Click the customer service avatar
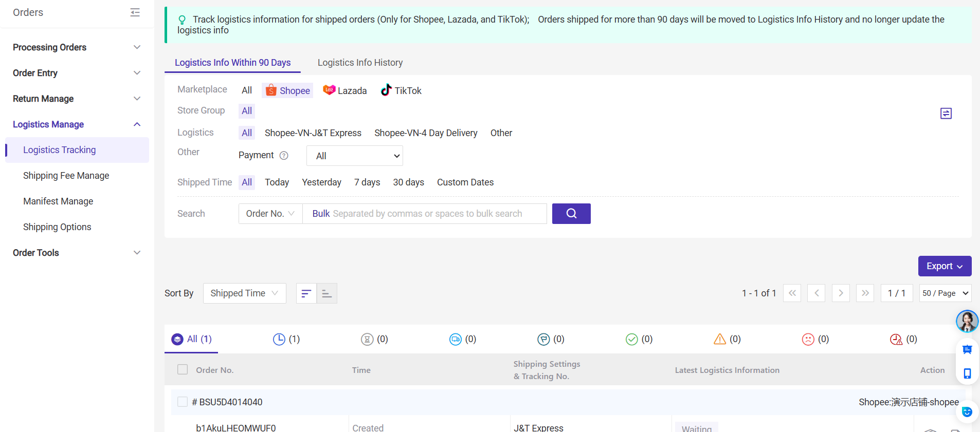 [x=967, y=322]
